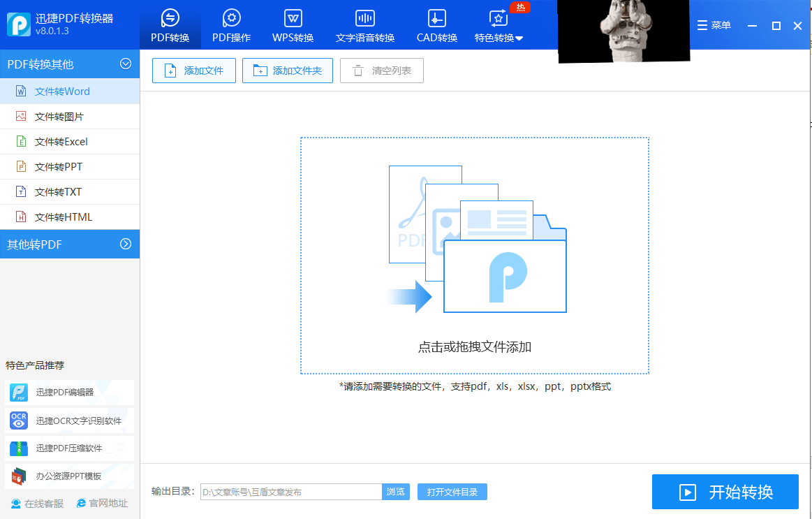Start conversion with 开始转换 button

[725, 492]
